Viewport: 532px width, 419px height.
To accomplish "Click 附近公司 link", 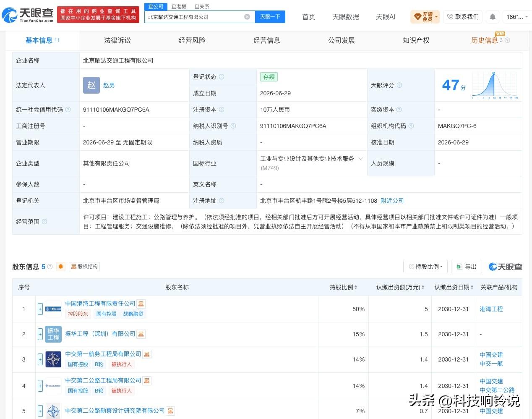I will click(x=392, y=201).
